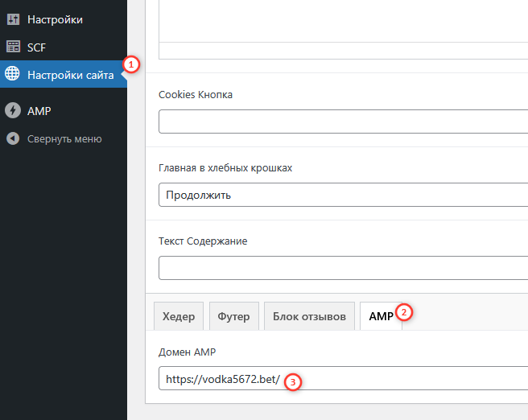The height and width of the screenshot is (420, 528).
Task: Click the AMP lightning bolt icon
Action: coord(12,111)
